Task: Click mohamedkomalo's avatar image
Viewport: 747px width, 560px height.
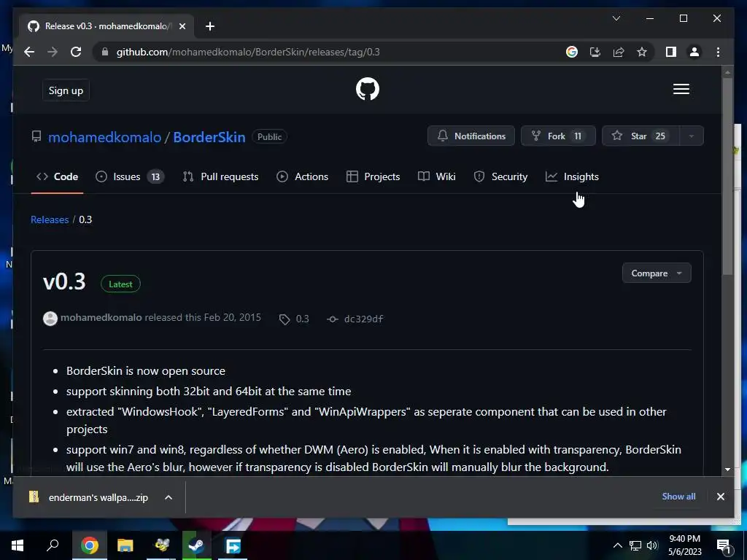Action: pos(50,318)
